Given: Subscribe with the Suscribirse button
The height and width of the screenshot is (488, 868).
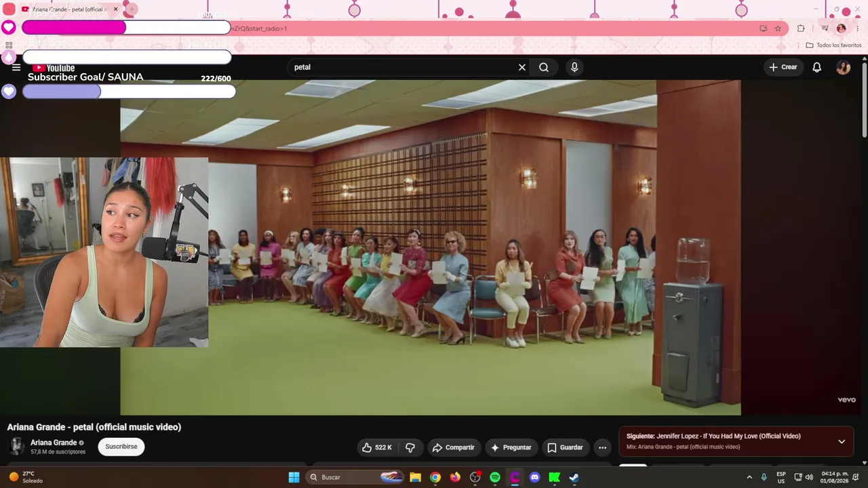Looking at the screenshot, I should [x=121, y=447].
